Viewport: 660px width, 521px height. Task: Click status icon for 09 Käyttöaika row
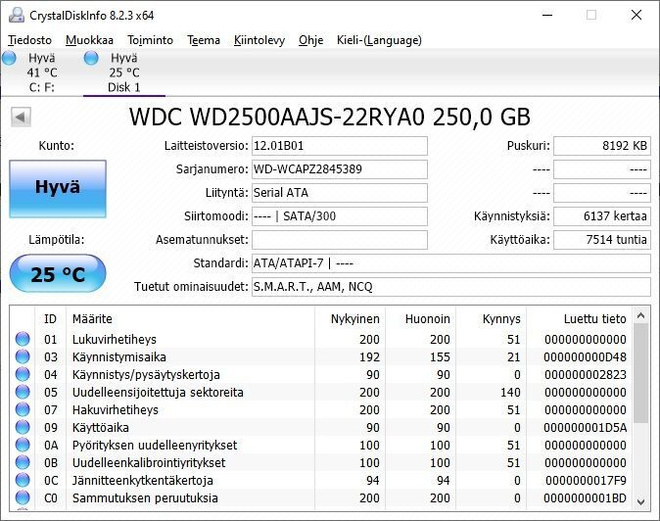click(23, 428)
